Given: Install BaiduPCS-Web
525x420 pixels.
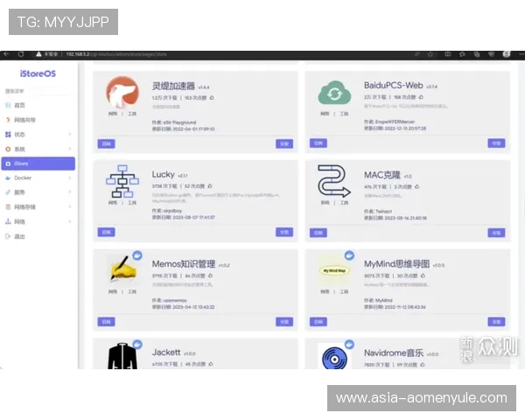Looking at the screenshot, I should click(496, 143).
